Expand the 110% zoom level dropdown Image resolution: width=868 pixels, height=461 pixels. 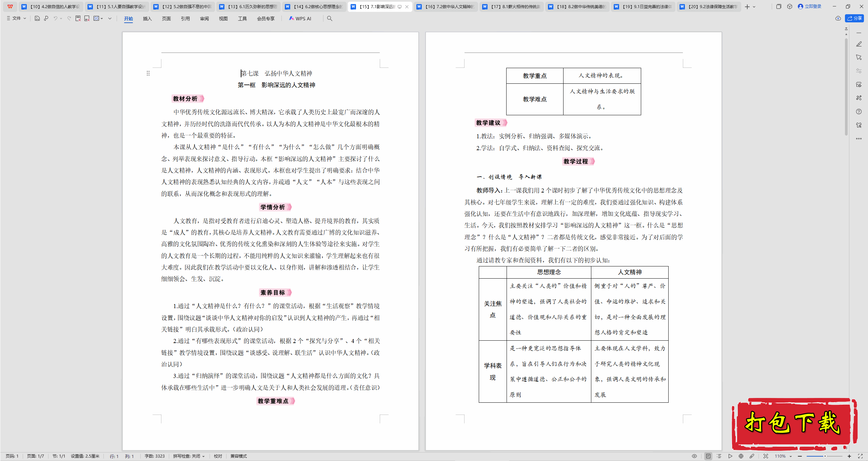pos(791,456)
